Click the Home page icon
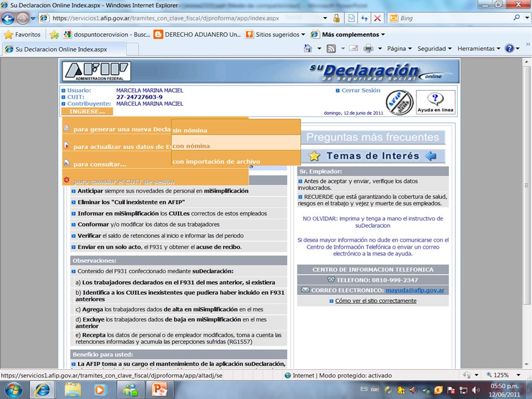532x399 pixels. tap(308, 49)
